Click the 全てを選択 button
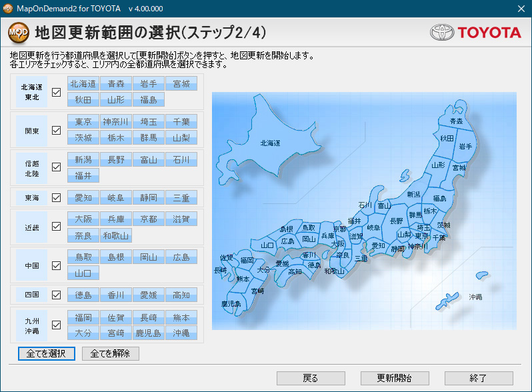 pos(46,353)
